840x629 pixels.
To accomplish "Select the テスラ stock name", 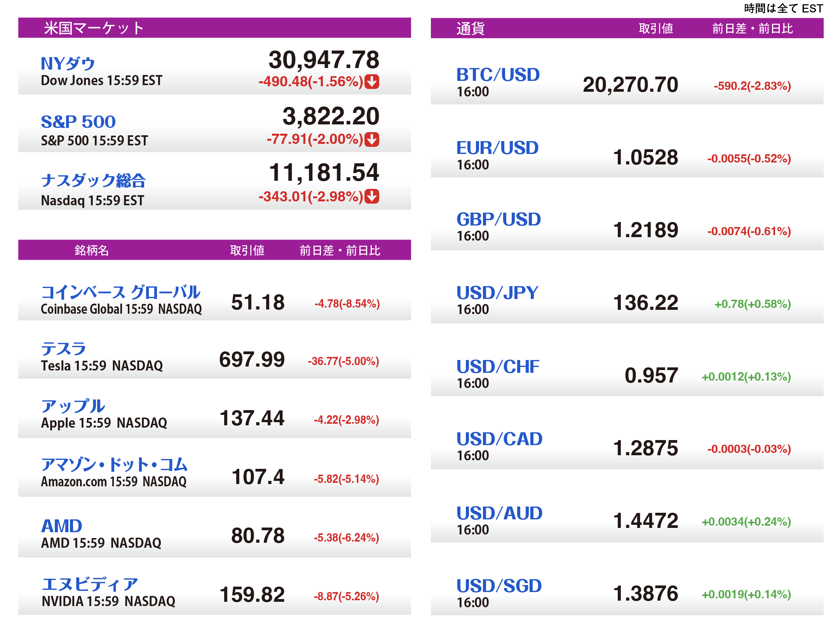I will [x=63, y=349].
